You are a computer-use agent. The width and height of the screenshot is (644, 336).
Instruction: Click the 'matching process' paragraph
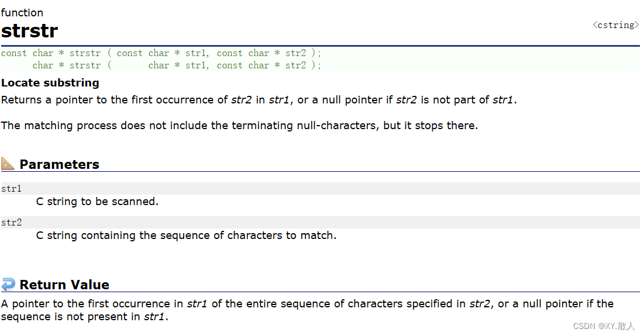point(239,126)
